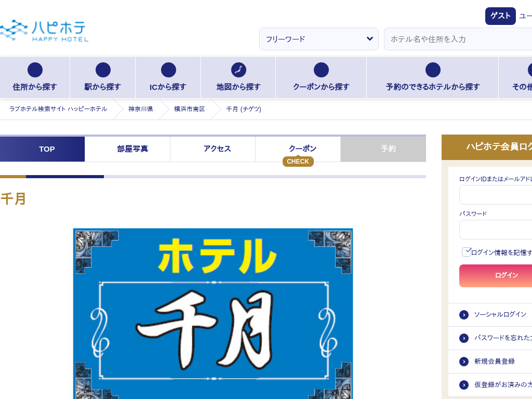Focus the ホテル名や住所を入力 search field

pyautogui.click(x=458, y=39)
